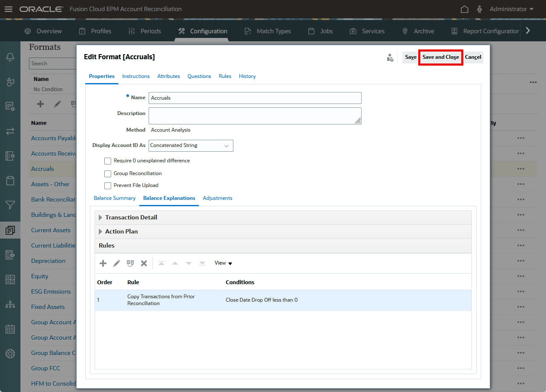Open the hierarchy sidebar icon

tap(10, 304)
